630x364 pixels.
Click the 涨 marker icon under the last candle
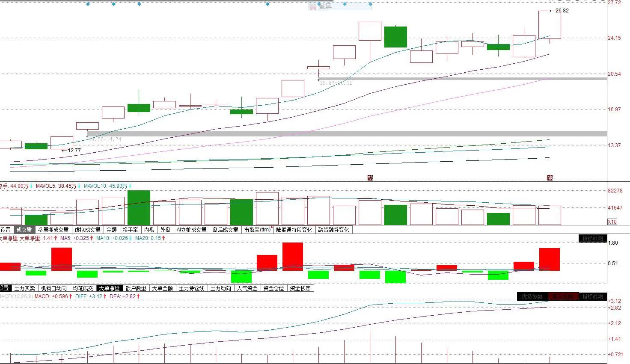[x=550, y=178]
